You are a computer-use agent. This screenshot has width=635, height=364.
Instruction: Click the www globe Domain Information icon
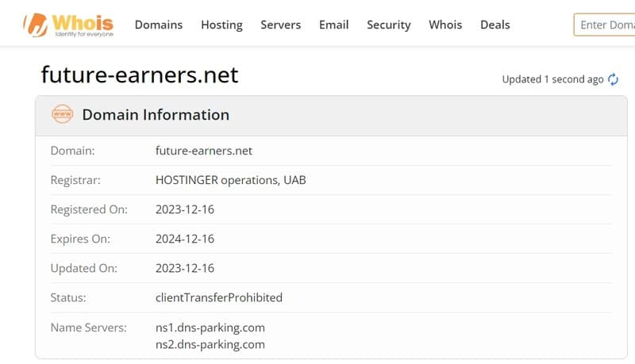[x=63, y=114]
